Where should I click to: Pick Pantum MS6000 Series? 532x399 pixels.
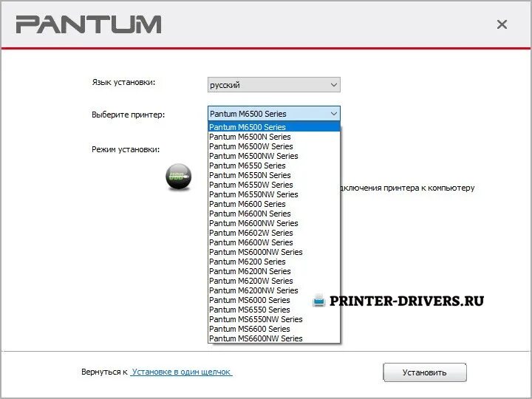pos(274,300)
